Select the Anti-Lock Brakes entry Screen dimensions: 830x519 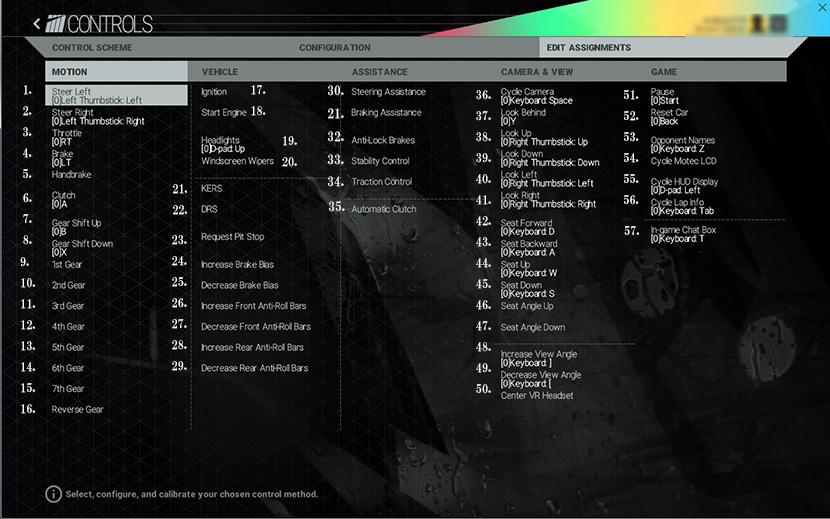coord(382,140)
